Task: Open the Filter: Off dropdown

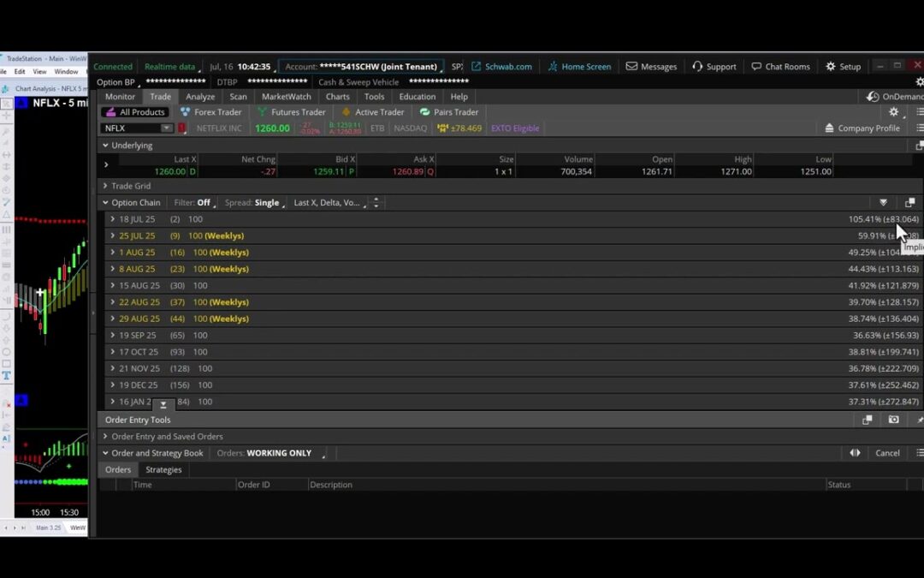Action: pos(193,202)
